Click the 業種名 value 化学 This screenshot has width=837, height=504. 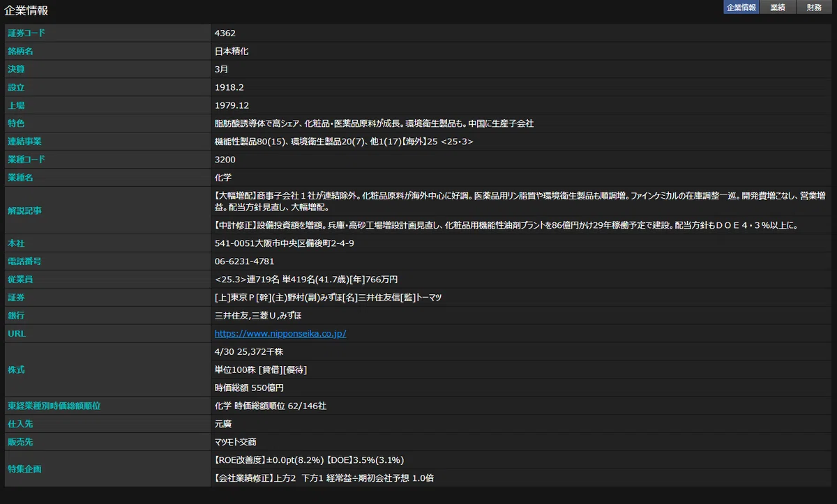pyautogui.click(x=223, y=178)
